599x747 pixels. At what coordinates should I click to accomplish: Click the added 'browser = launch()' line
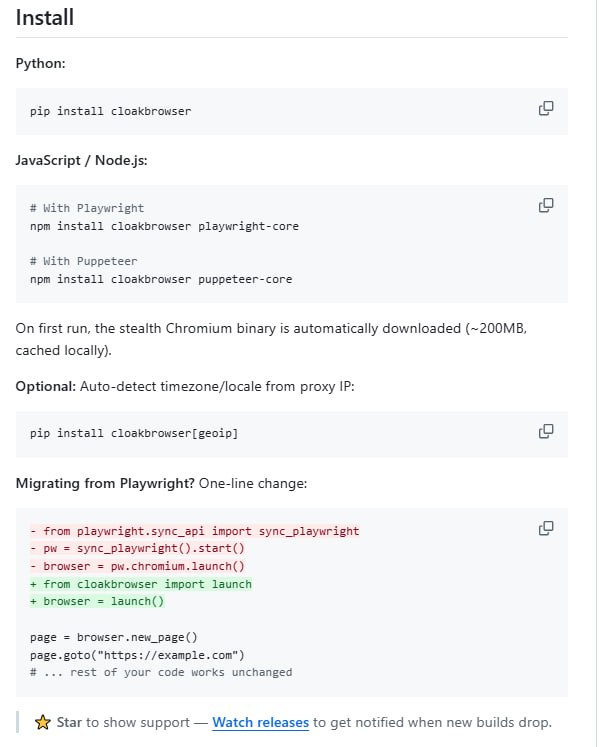point(97,601)
